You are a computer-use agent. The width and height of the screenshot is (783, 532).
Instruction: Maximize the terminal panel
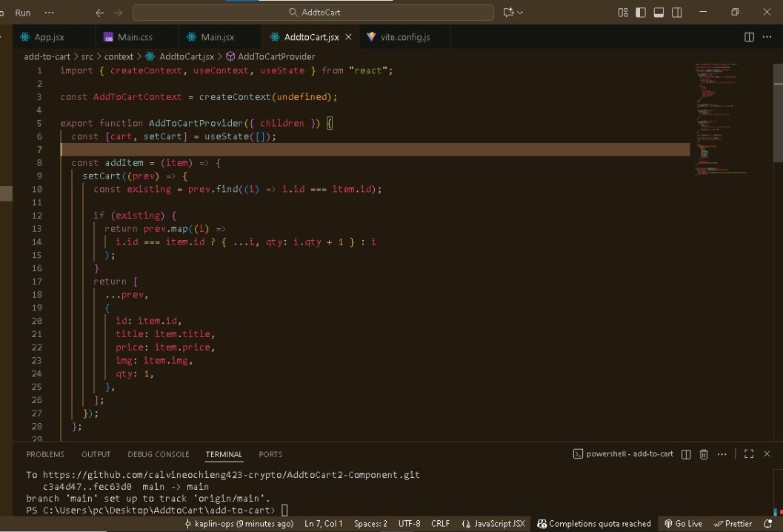pyautogui.click(x=748, y=453)
